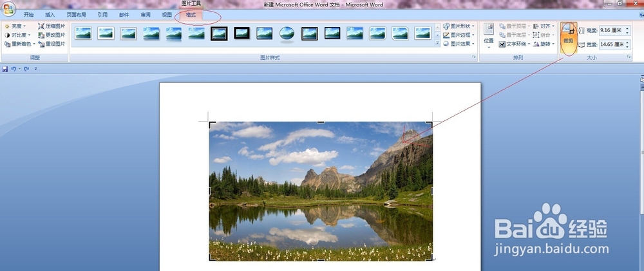
Task: Expand the full picture styles gallery
Action: coord(437,44)
